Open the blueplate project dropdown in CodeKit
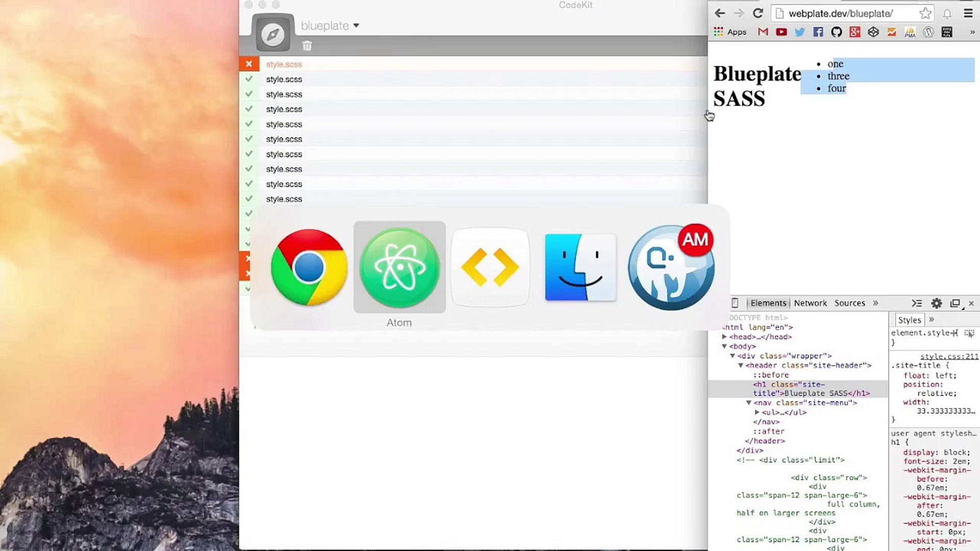Viewport: 980px width, 551px height. pyautogui.click(x=330, y=26)
